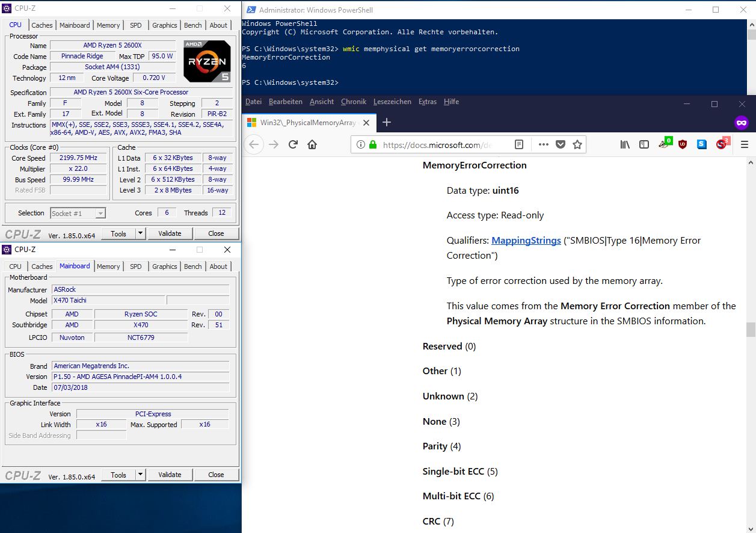Open the Hilfe menu
Image resolution: width=756 pixels, height=533 pixels.
coord(451,102)
